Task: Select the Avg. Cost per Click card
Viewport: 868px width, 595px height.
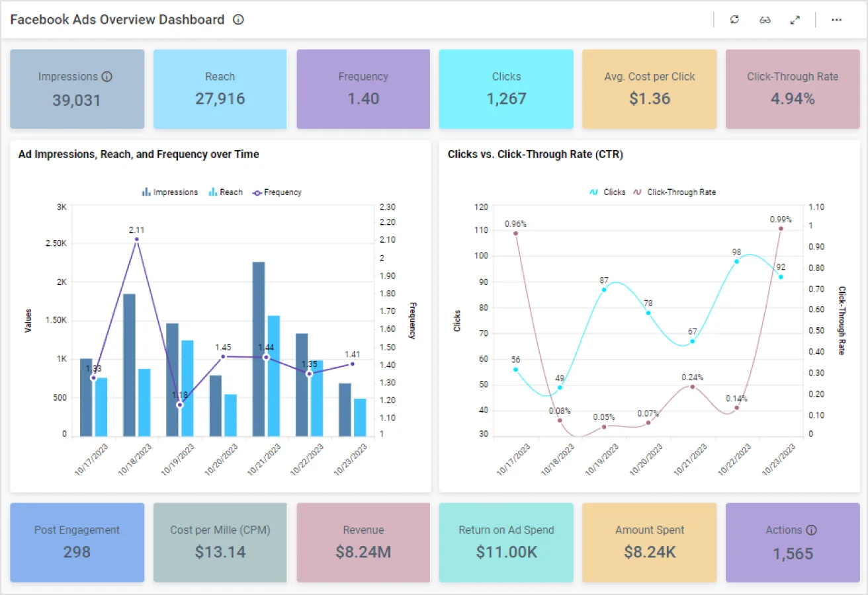Action: pyautogui.click(x=649, y=89)
